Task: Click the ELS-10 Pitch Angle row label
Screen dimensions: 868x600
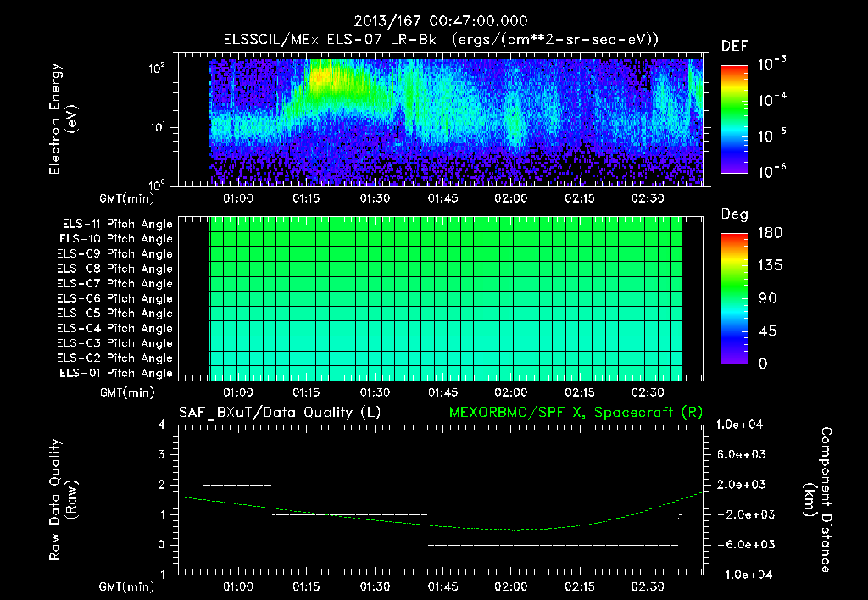Action: coord(115,239)
